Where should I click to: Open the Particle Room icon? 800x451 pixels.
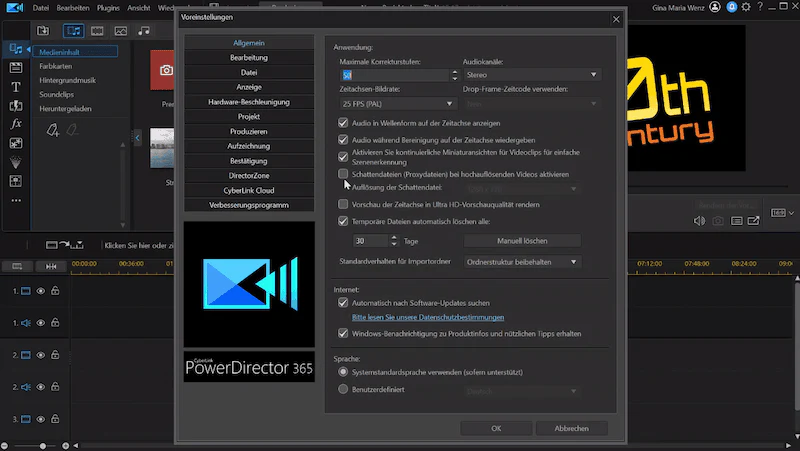click(x=16, y=162)
